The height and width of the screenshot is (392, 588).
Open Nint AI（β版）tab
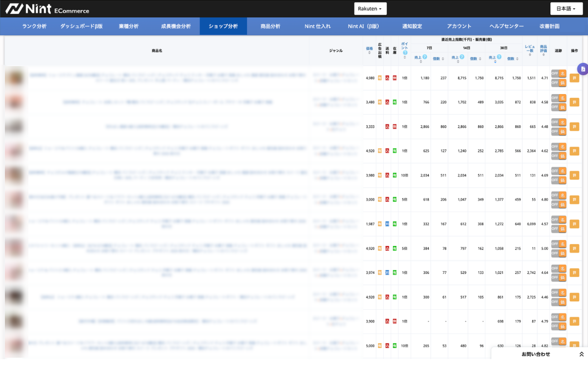pyautogui.click(x=364, y=26)
